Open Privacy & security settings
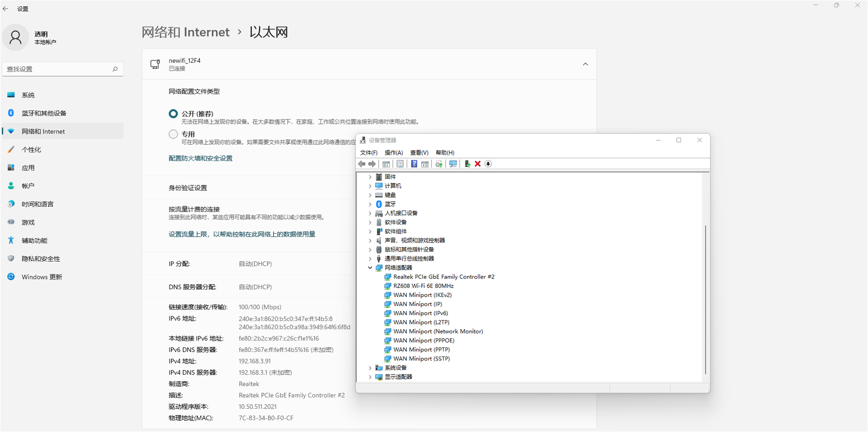Image resolution: width=868 pixels, height=432 pixels. 63,259
